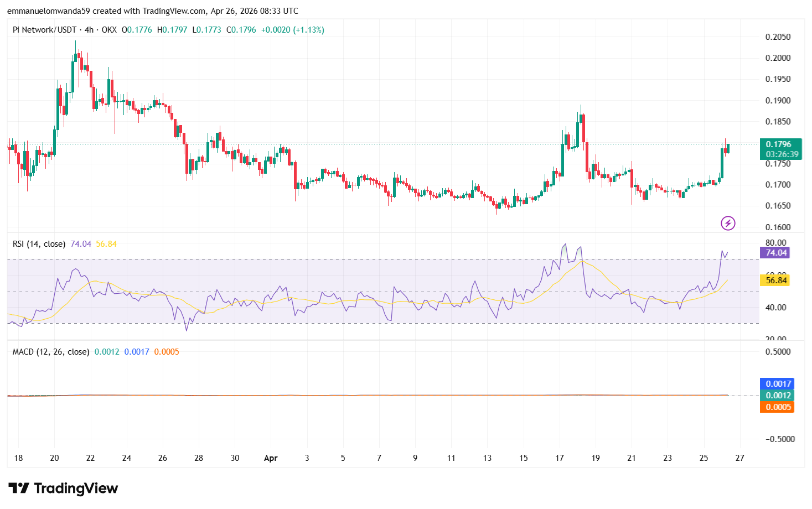Click the RSI (14, close) indicator legend
The height and width of the screenshot is (509, 812).
coord(39,244)
